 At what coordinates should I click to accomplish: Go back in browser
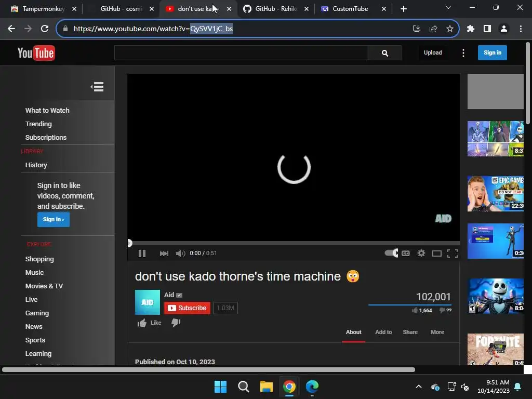pos(11,29)
